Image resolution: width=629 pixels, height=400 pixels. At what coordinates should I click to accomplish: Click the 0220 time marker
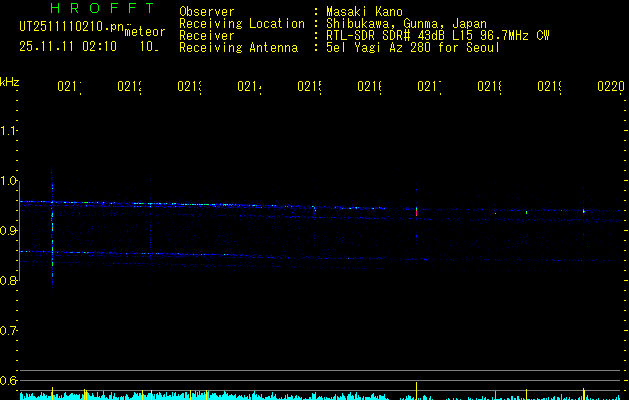click(610, 88)
